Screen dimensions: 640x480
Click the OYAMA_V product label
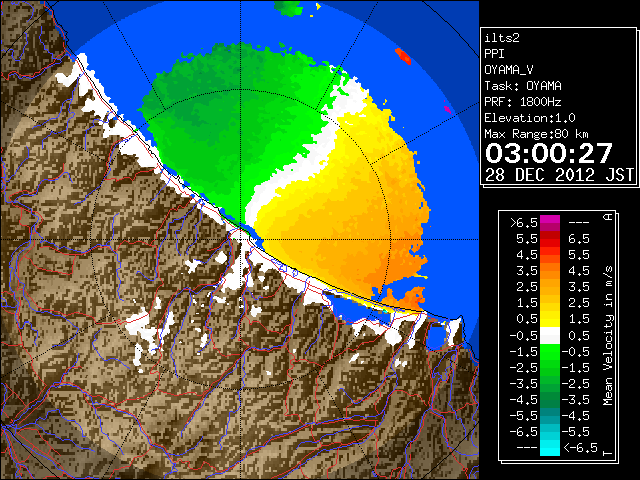(x=509, y=70)
